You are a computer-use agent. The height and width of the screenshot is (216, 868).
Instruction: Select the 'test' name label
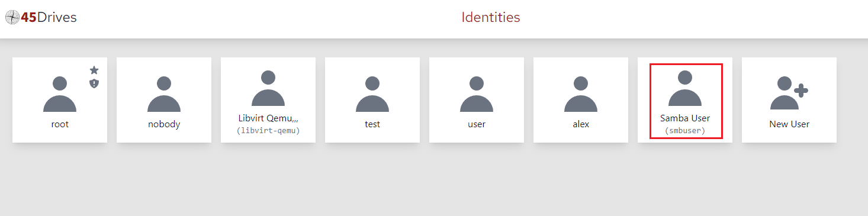(372, 124)
